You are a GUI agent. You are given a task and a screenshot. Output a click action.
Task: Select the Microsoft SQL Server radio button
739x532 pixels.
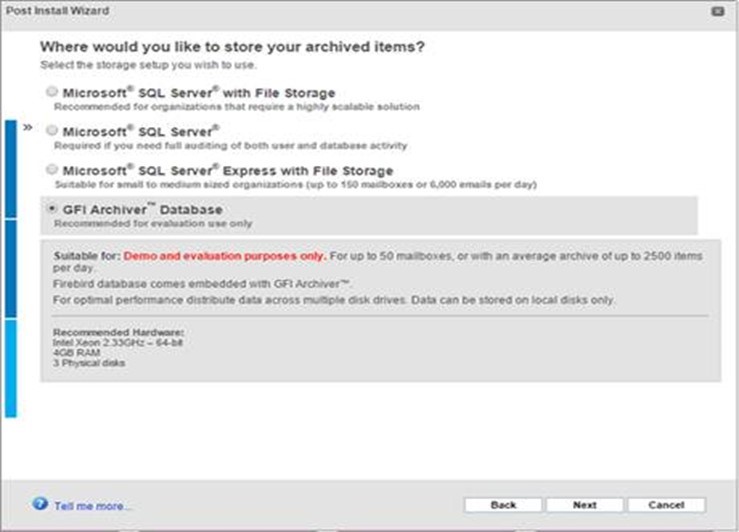click(52, 130)
